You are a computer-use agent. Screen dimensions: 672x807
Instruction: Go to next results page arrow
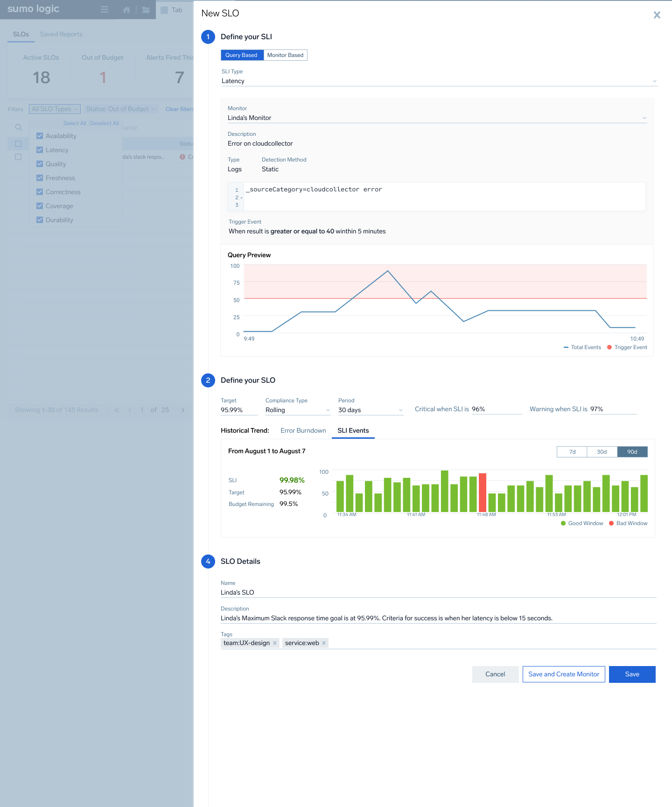click(183, 410)
